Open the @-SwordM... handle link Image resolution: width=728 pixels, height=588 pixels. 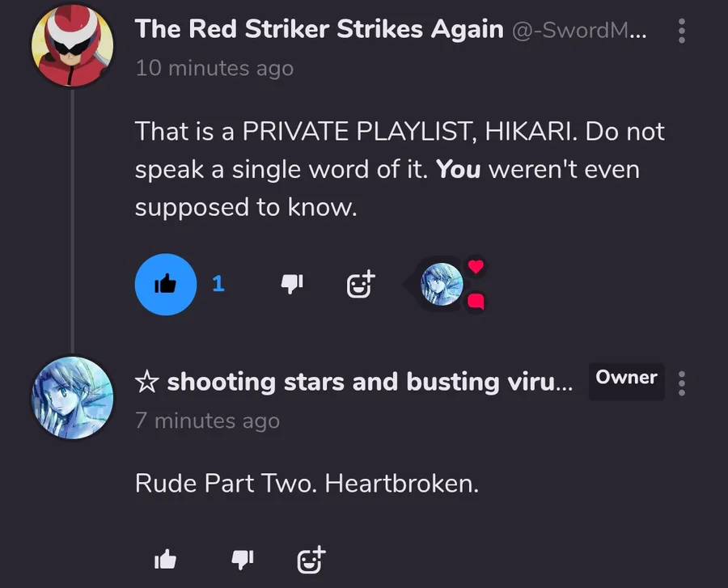pos(579,31)
